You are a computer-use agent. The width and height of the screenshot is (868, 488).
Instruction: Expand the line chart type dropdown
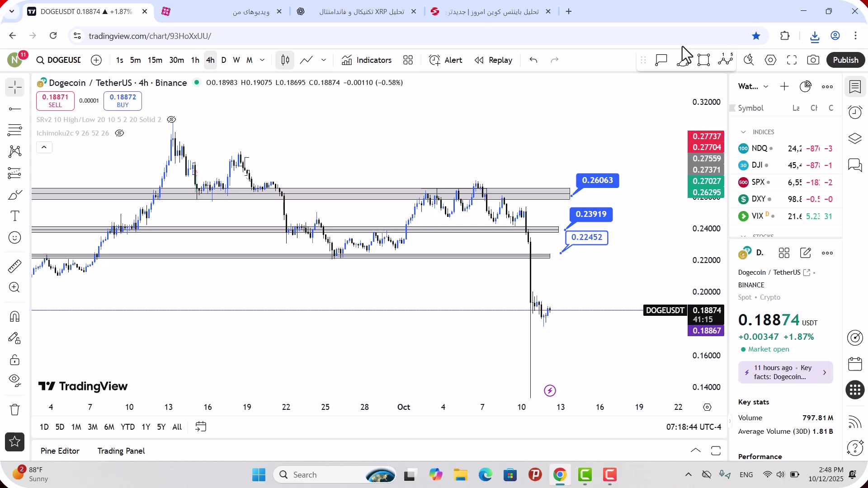pos(324,60)
